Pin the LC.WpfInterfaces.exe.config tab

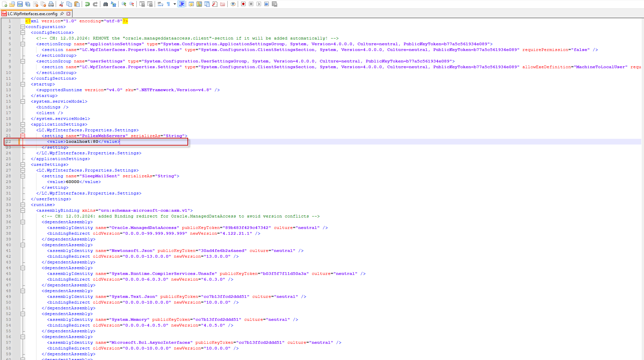pyautogui.click(x=62, y=14)
